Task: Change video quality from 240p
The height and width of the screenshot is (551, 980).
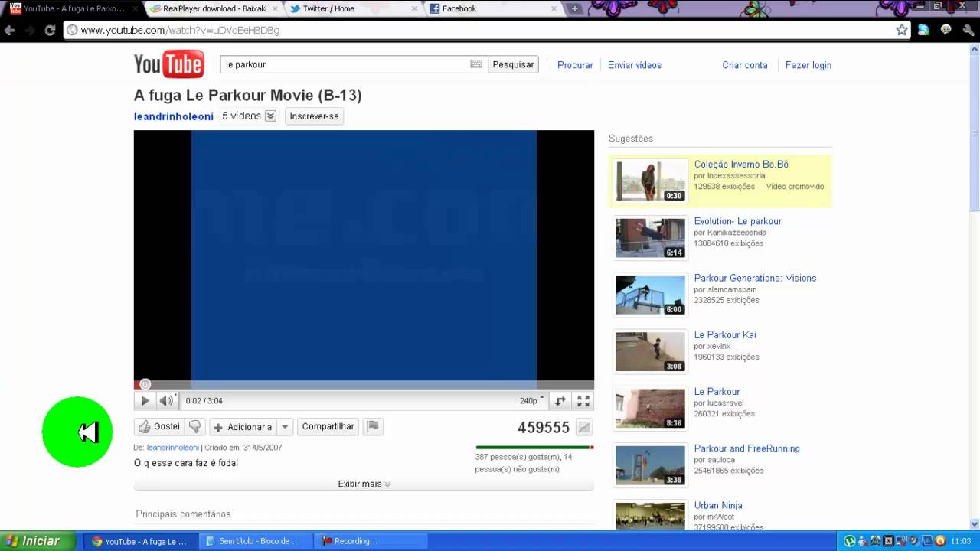Action: point(532,400)
